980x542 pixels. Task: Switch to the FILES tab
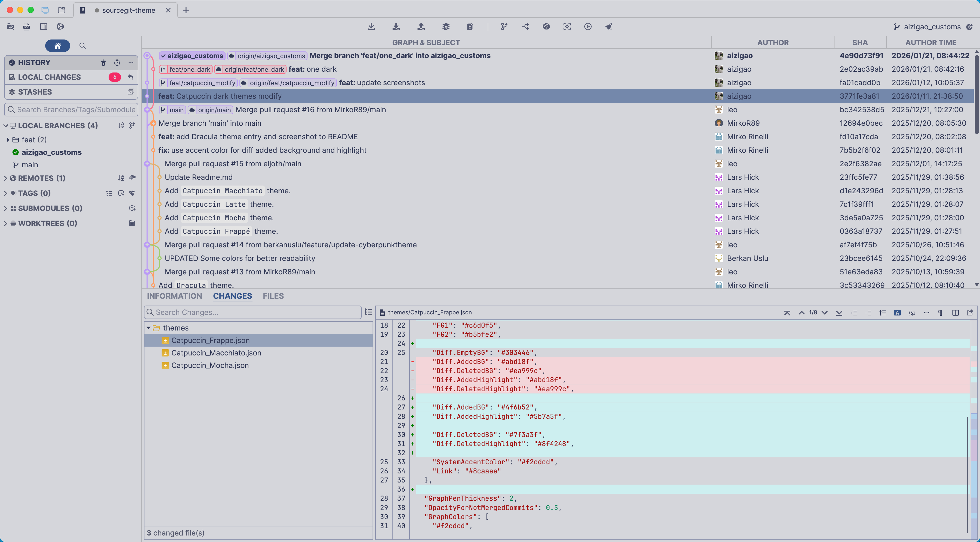coord(273,296)
